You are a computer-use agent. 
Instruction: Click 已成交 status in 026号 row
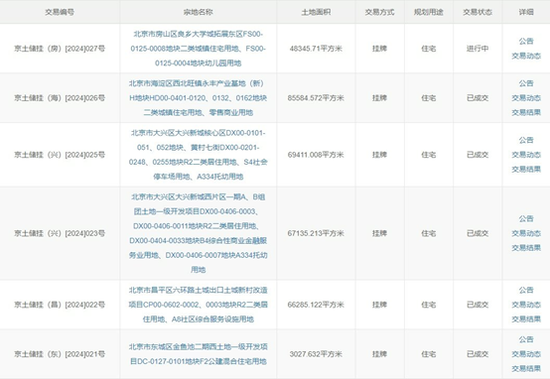click(477, 98)
